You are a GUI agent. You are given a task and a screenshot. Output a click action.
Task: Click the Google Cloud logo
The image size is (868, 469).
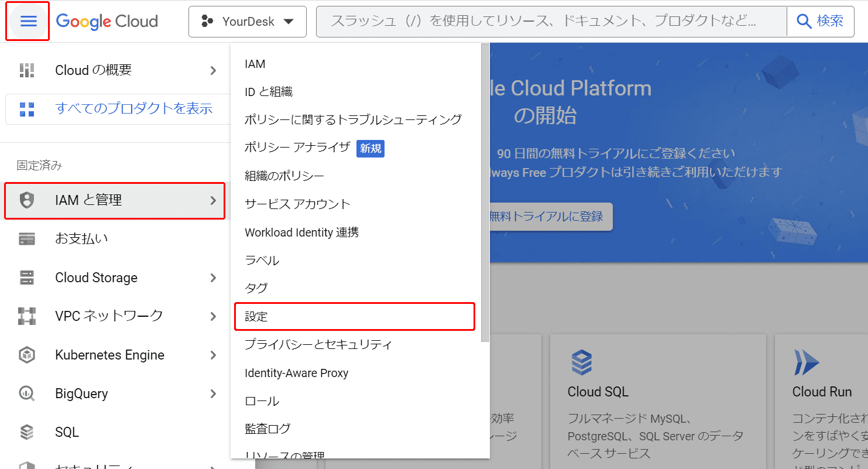[x=107, y=22]
